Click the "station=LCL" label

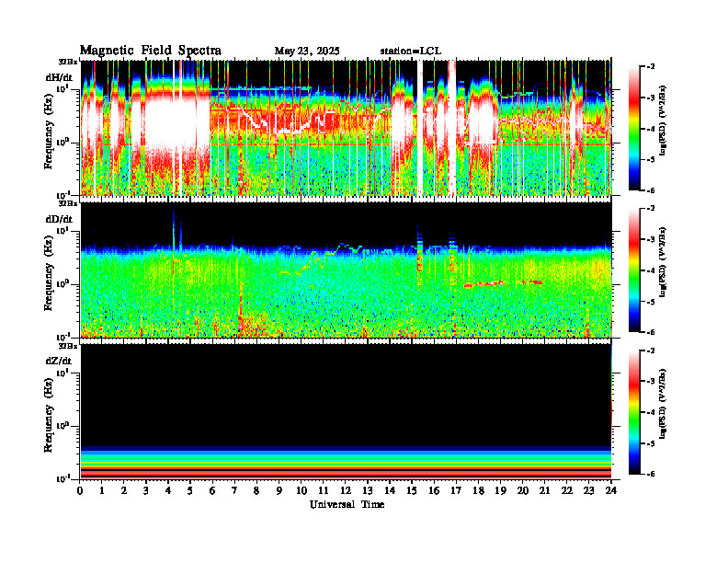pyautogui.click(x=411, y=52)
